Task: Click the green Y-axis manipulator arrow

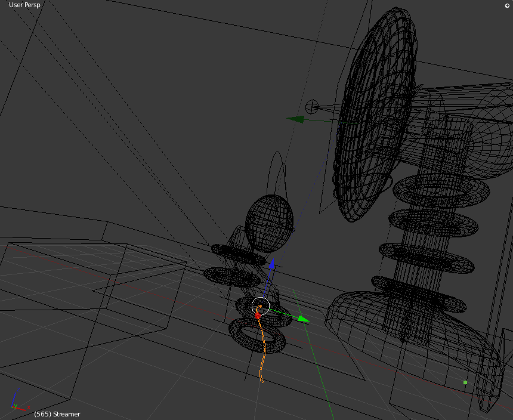Action: (x=304, y=319)
